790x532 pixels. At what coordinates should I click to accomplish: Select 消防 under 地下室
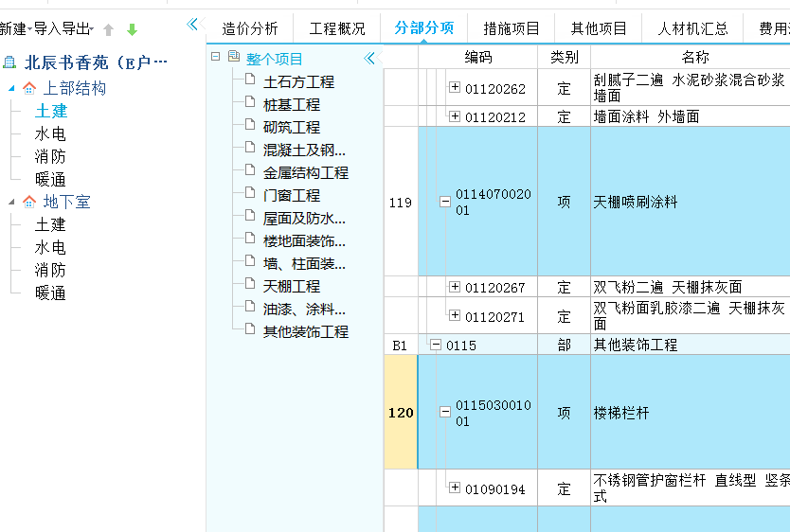point(50,271)
